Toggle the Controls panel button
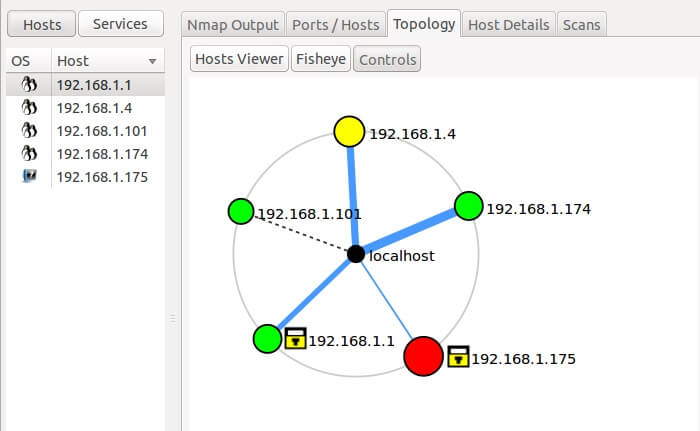Screen dimensions: 700x431 click(x=387, y=60)
